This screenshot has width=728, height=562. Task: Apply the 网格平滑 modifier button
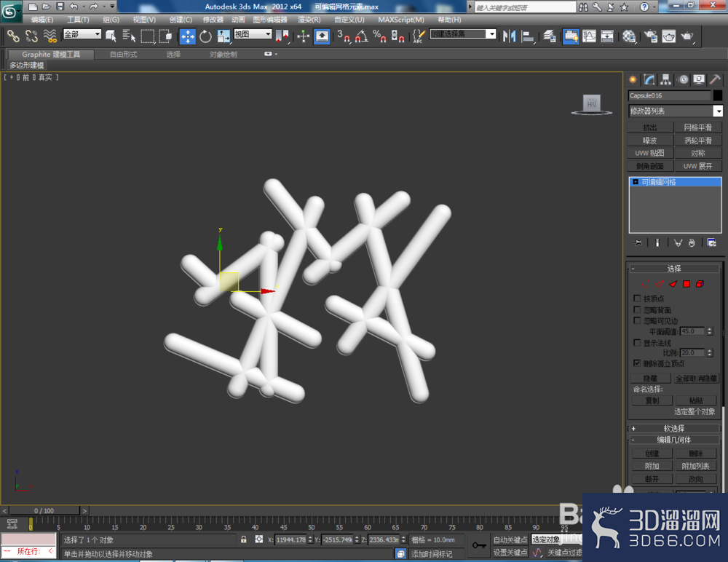click(x=697, y=127)
